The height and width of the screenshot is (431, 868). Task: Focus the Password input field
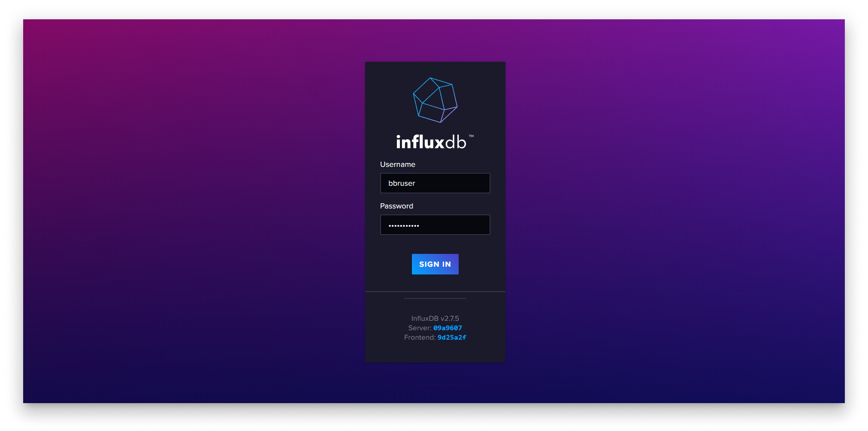(x=435, y=224)
